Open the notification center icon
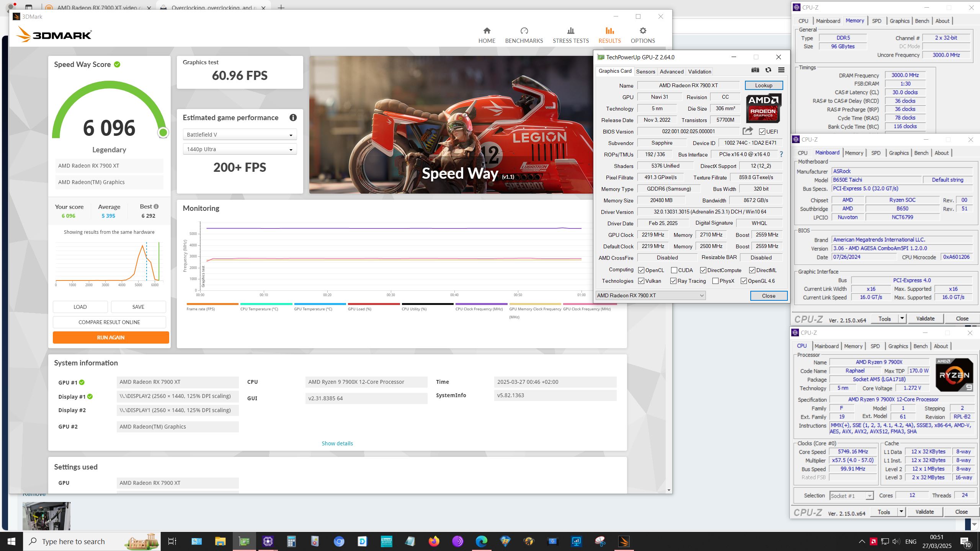This screenshot has width=980, height=551. click(965, 541)
